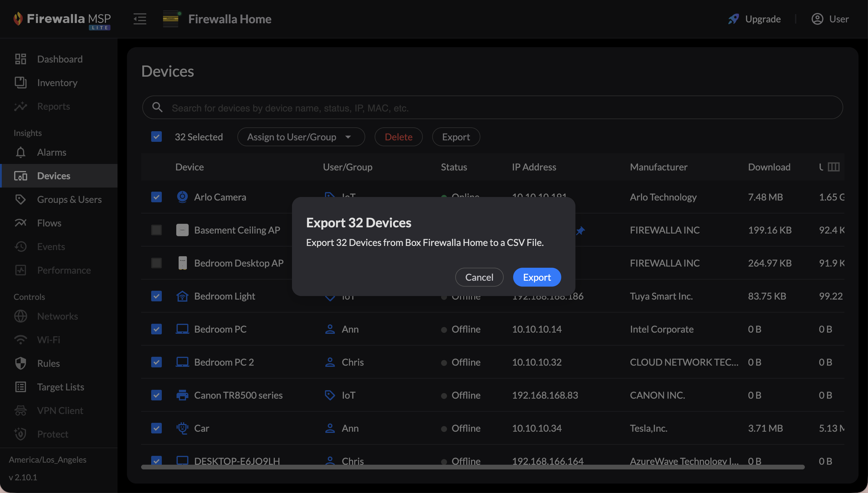Click the Upgrade rocket icon
This screenshot has height=493, width=868.
click(733, 19)
